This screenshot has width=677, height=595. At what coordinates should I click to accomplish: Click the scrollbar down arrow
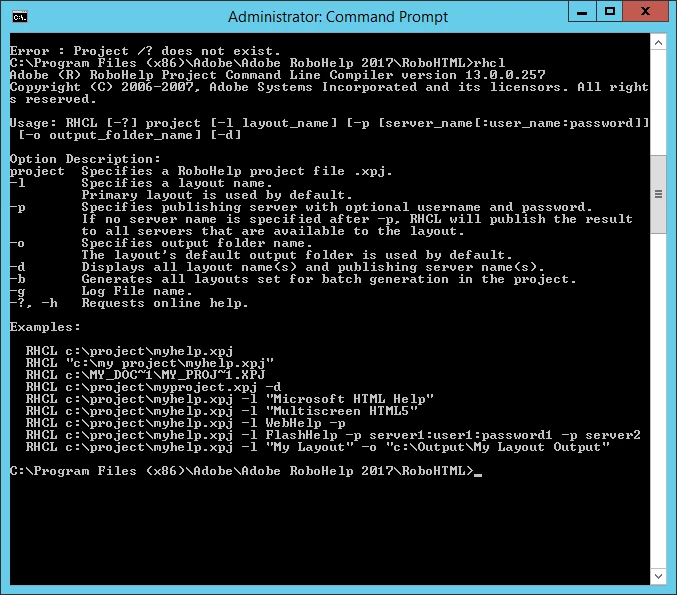click(658, 576)
